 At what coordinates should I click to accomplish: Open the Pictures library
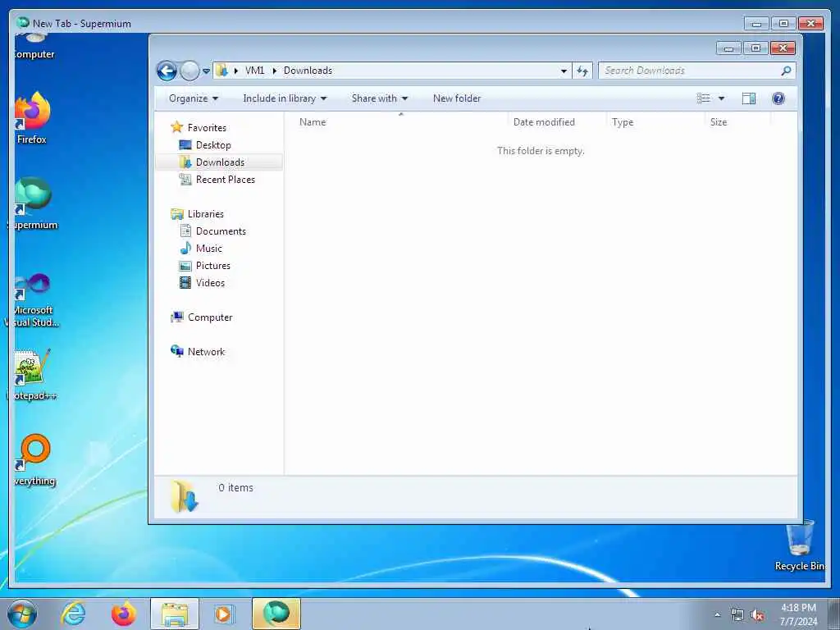coord(212,266)
